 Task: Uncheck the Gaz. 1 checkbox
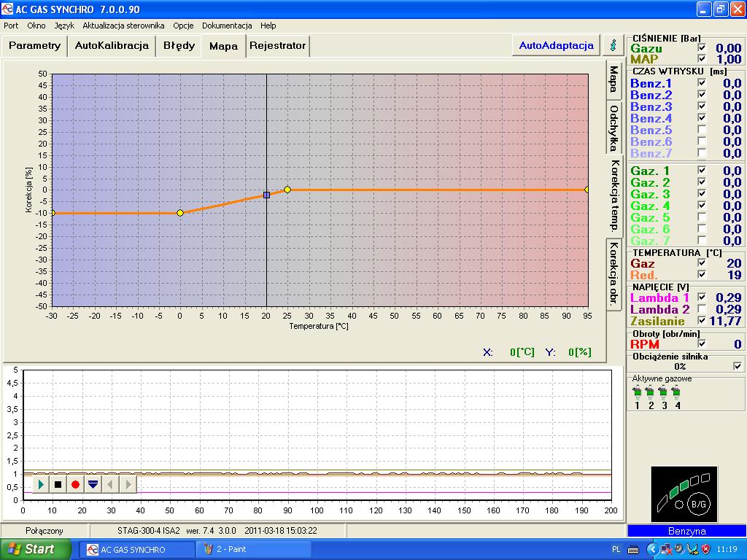(701, 169)
